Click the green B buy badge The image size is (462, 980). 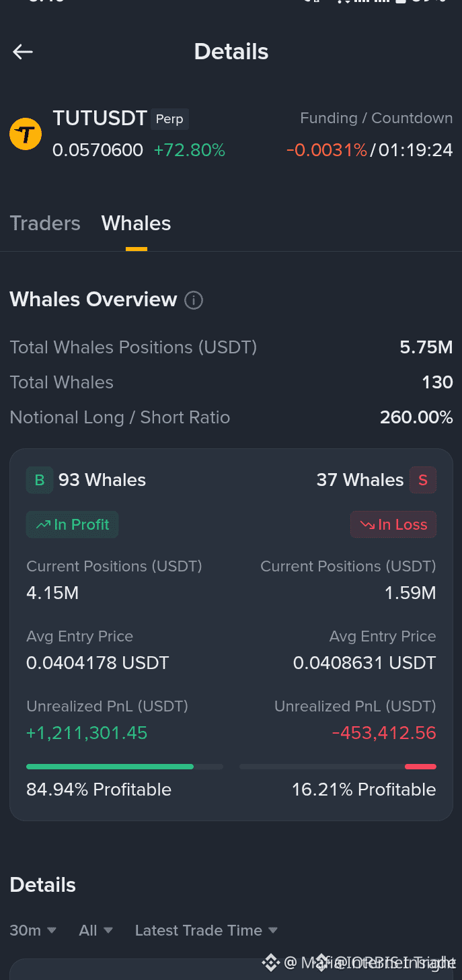40,480
